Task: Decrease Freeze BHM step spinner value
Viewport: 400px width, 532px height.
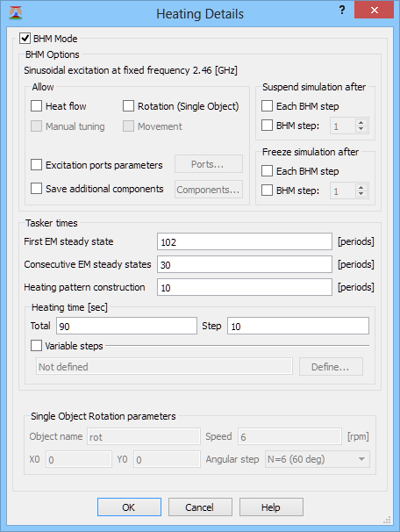Action: (x=361, y=194)
